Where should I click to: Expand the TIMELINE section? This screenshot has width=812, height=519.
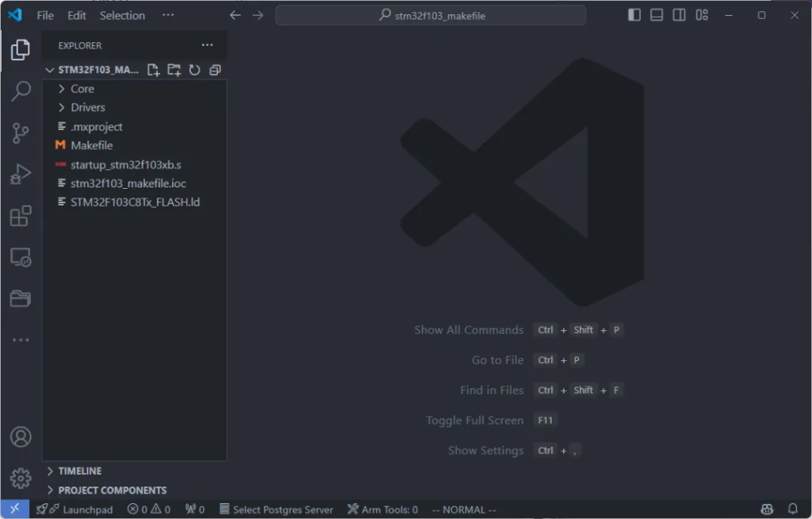[x=79, y=471]
